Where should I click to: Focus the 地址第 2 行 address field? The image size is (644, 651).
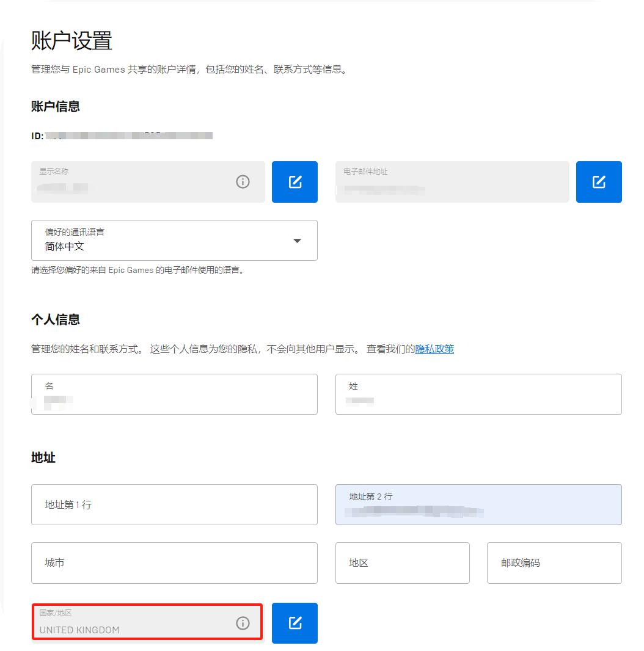478,505
